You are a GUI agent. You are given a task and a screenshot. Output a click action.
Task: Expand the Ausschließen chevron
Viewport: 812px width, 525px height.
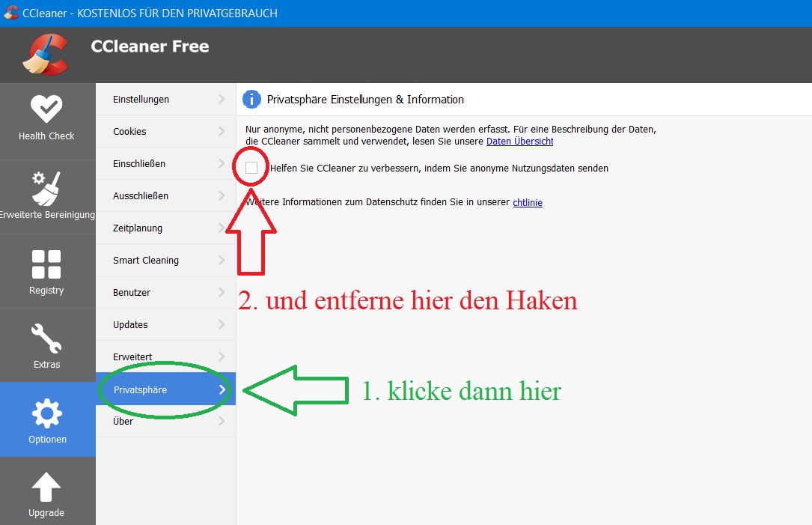[x=222, y=195]
